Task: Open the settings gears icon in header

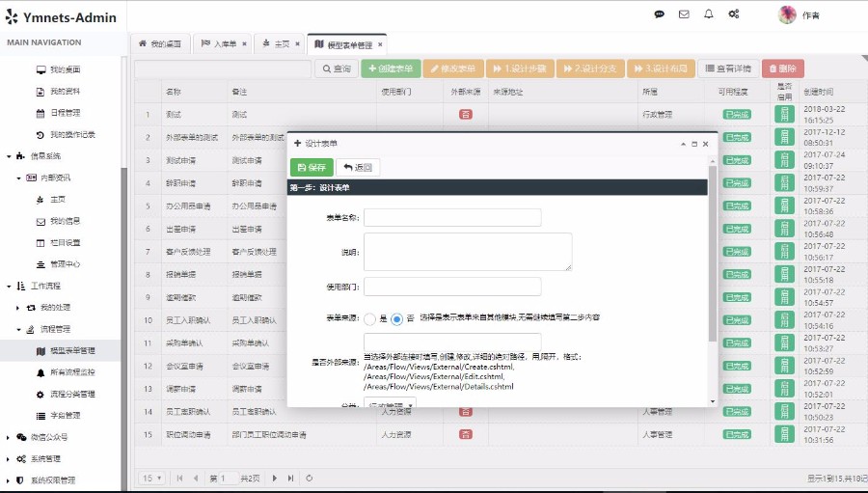Action: coord(734,14)
